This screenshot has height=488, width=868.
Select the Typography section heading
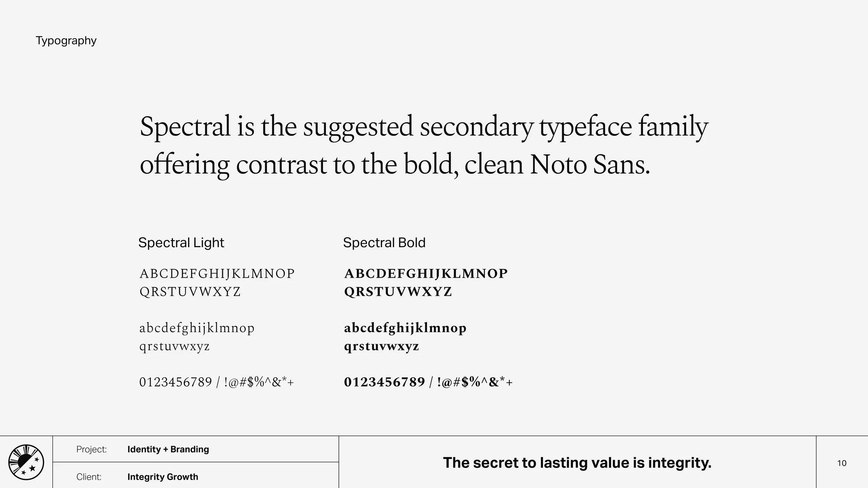pyautogui.click(x=66, y=41)
